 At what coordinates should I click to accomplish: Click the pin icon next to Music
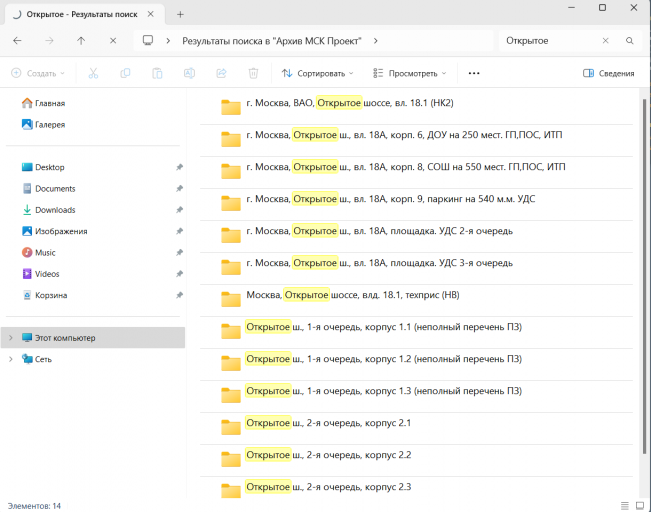pyautogui.click(x=179, y=252)
